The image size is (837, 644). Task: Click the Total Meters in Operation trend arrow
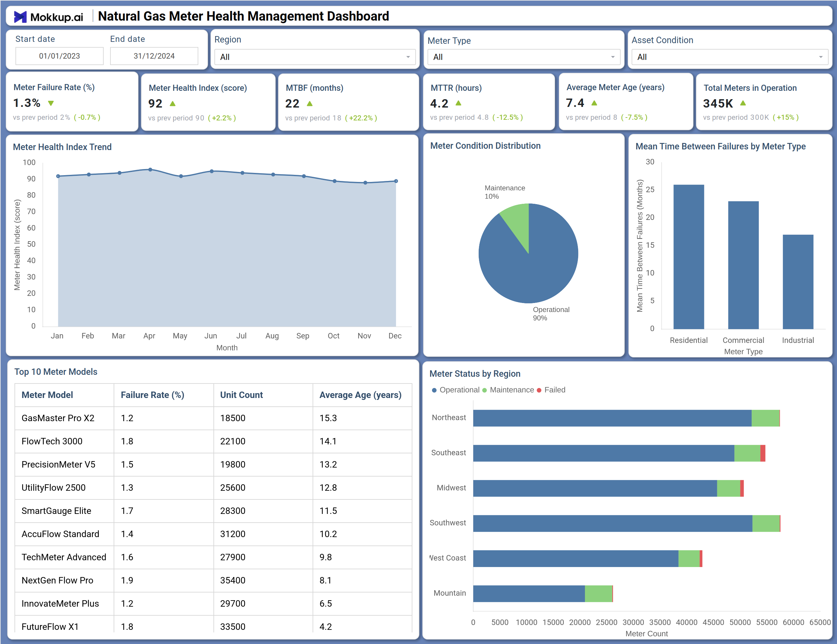743,103
